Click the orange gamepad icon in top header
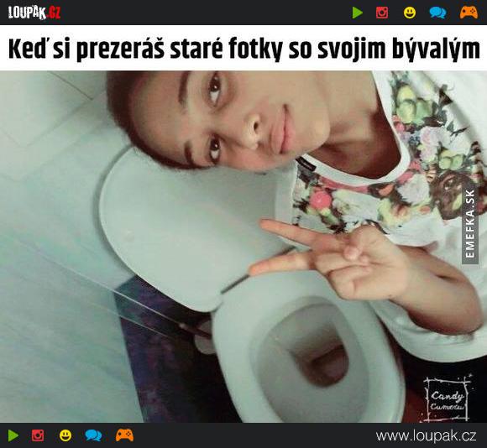This screenshot has height=448, width=487. (x=469, y=13)
